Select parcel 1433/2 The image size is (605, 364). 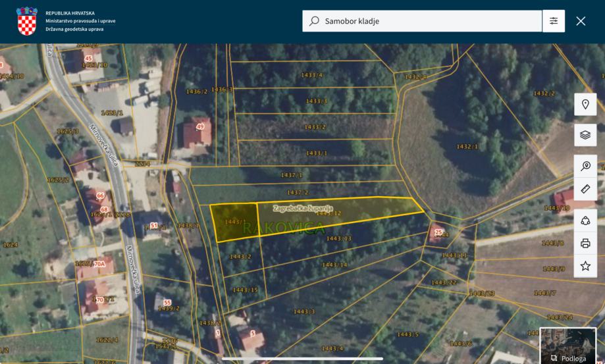(x=315, y=127)
